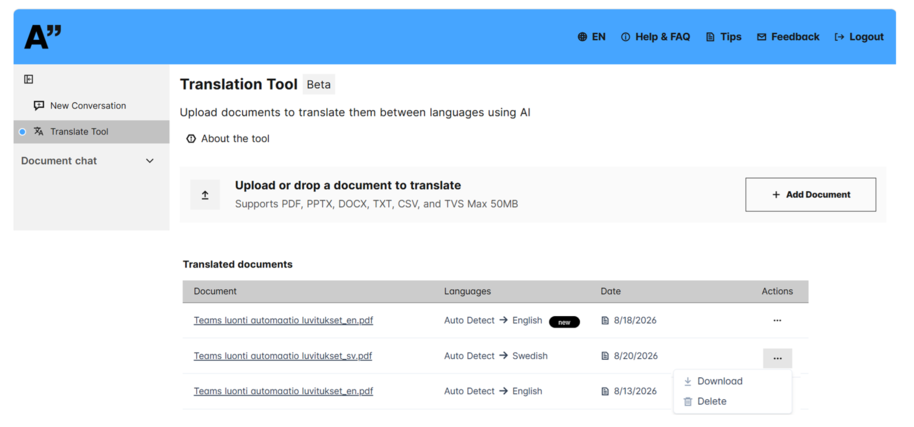Choose Delete from the actions menu
The image size is (914, 427).
click(x=705, y=401)
